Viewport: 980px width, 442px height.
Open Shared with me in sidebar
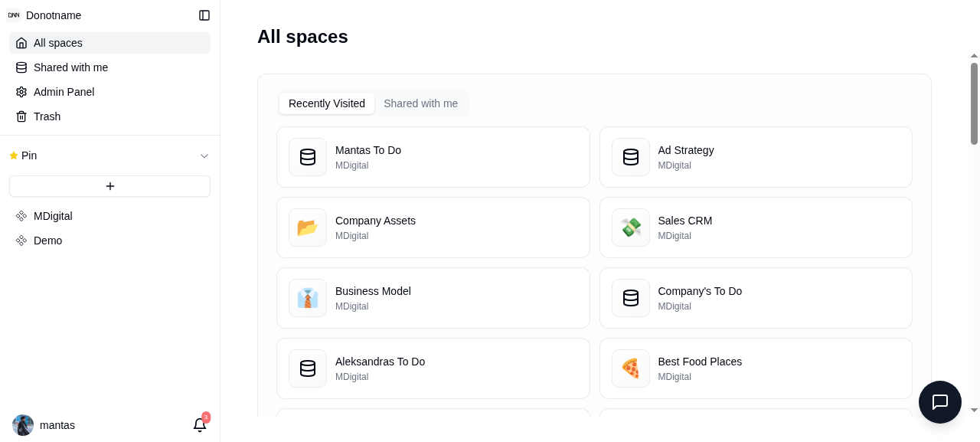click(x=109, y=67)
